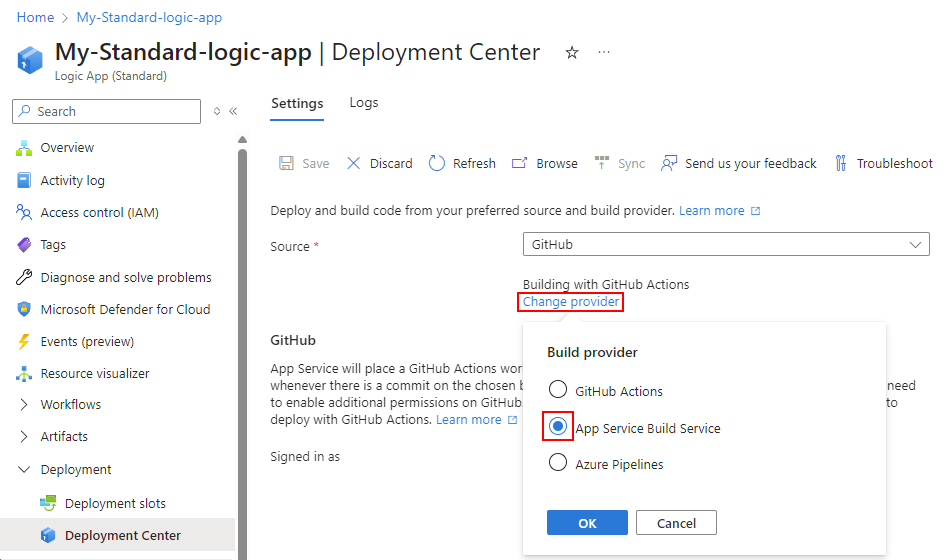Click the Change provider link

tap(571, 302)
